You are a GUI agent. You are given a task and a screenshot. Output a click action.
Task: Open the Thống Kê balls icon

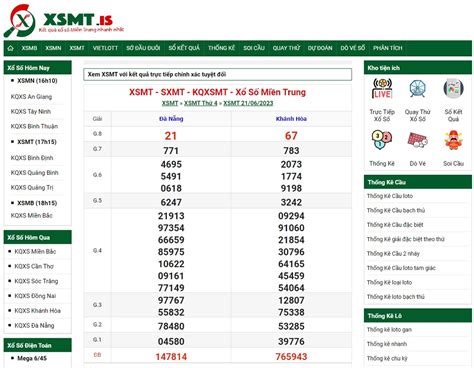(x=382, y=139)
